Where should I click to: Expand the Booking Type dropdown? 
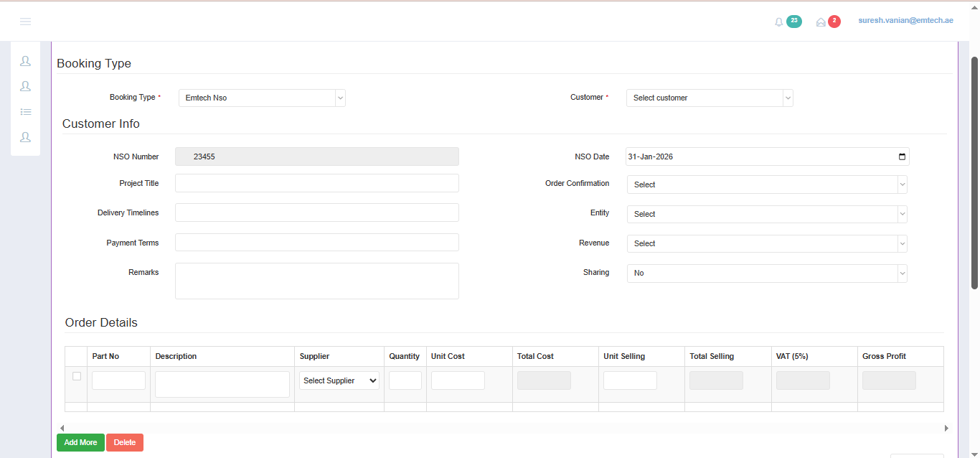point(262,98)
